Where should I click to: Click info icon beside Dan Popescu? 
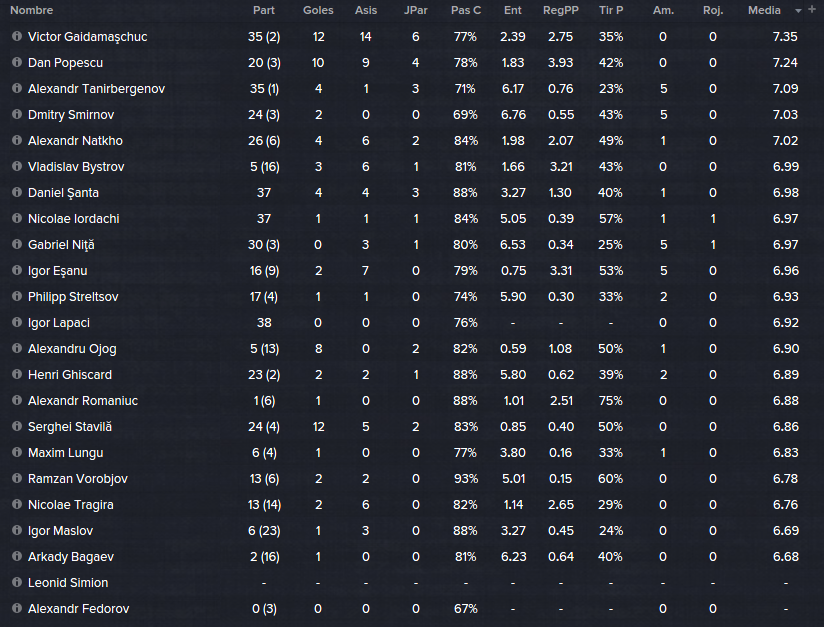pos(17,62)
